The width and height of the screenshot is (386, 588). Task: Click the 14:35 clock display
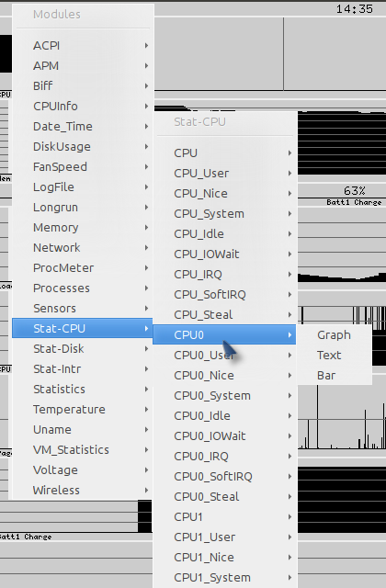pyautogui.click(x=354, y=9)
